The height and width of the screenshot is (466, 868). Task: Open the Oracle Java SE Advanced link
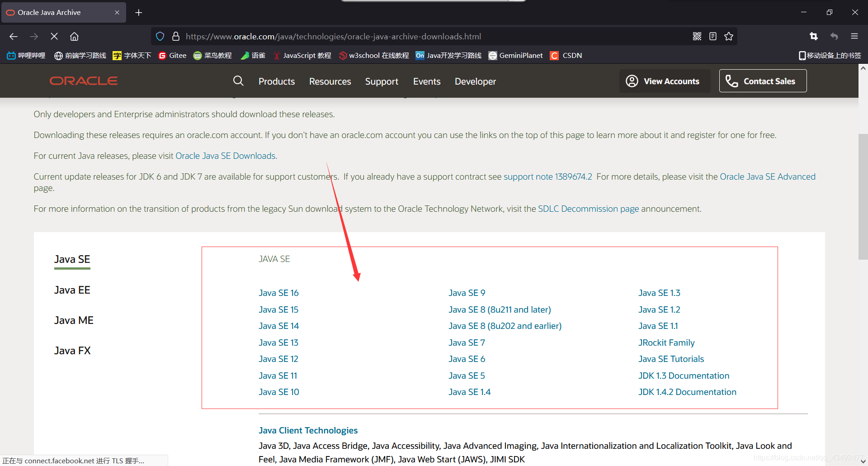768,176
